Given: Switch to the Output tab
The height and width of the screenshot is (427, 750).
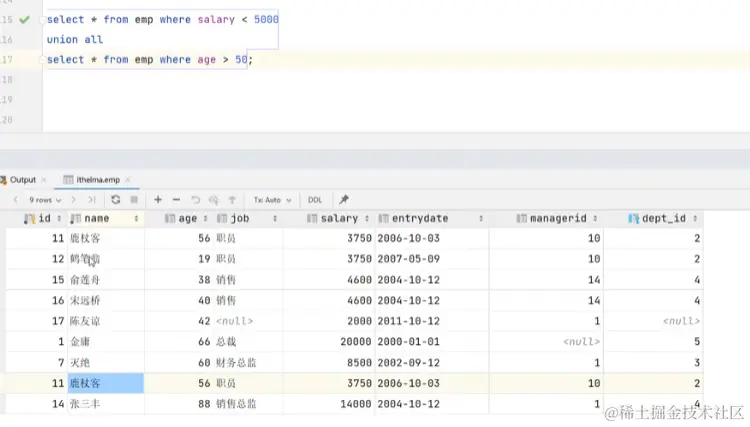Looking at the screenshot, I should pyautogui.click(x=22, y=180).
